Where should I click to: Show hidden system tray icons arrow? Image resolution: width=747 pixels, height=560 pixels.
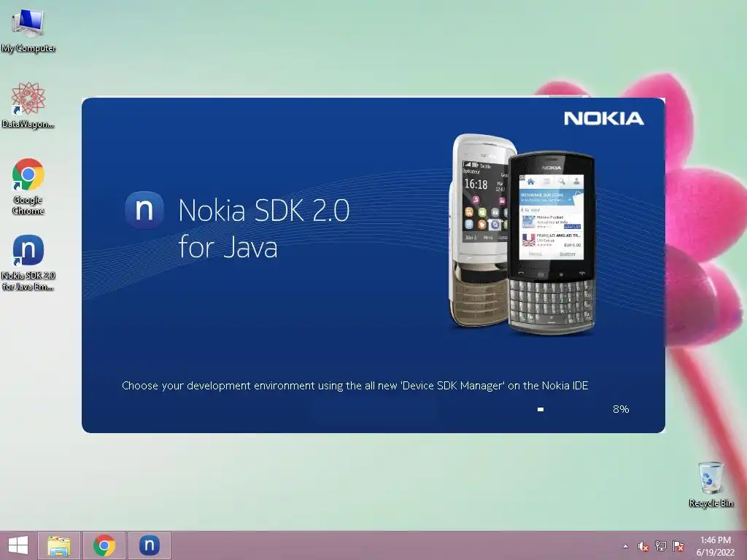[625, 546]
